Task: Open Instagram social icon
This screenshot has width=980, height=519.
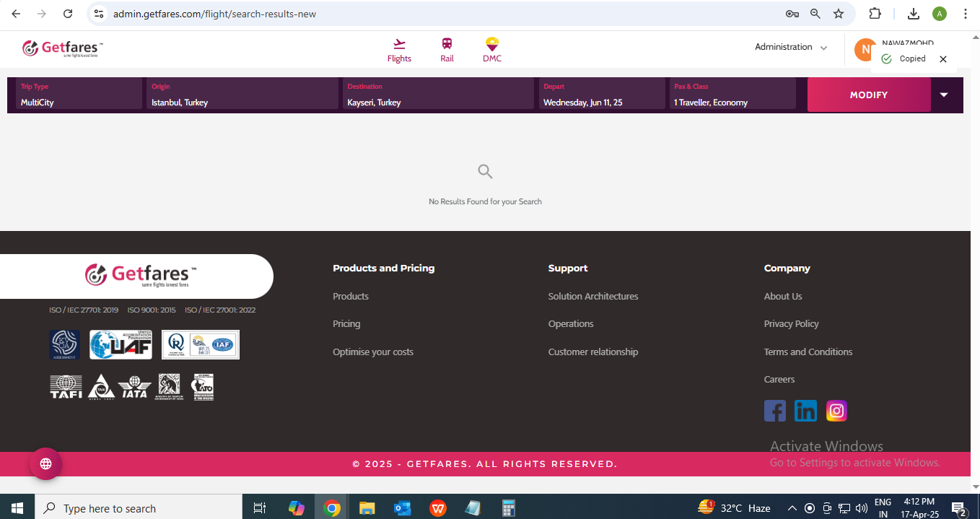Action: pyautogui.click(x=836, y=411)
